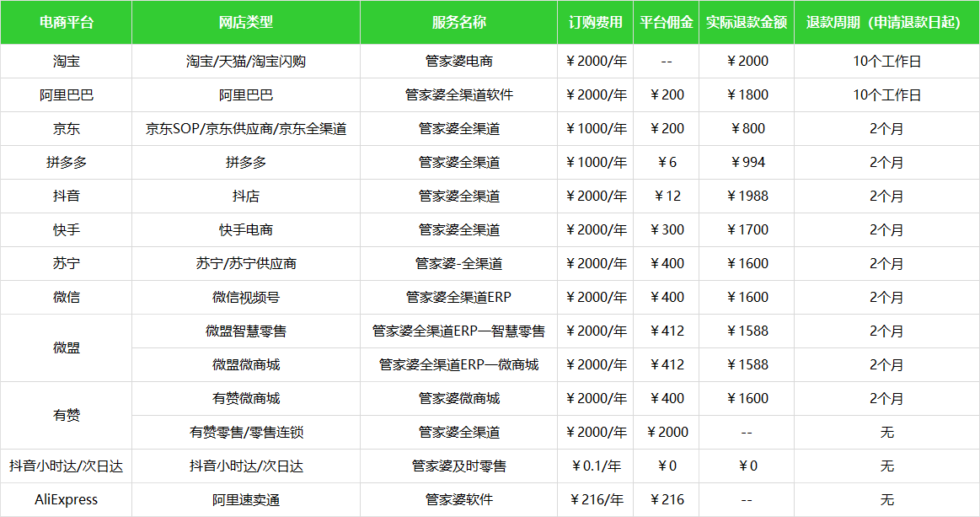Select the 管家婆全渠道ERP service cell
Screen dimensions: 980x517
[458, 298]
